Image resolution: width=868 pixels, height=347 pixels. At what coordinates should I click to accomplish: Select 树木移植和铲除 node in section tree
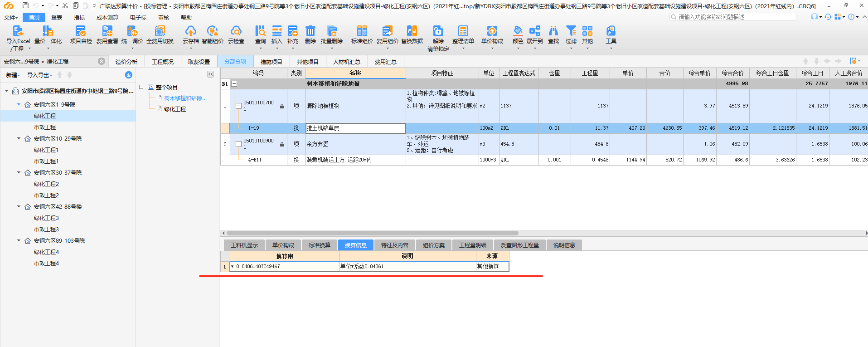click(185, 98)
